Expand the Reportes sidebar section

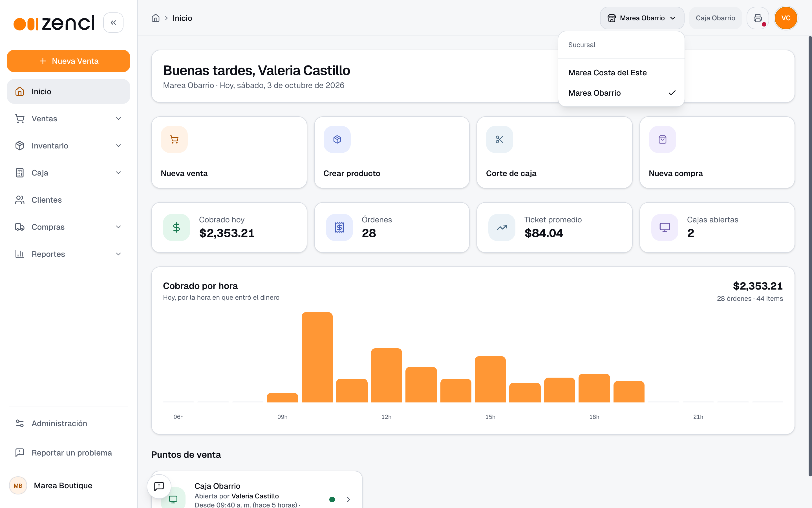[x=69, y=254]
